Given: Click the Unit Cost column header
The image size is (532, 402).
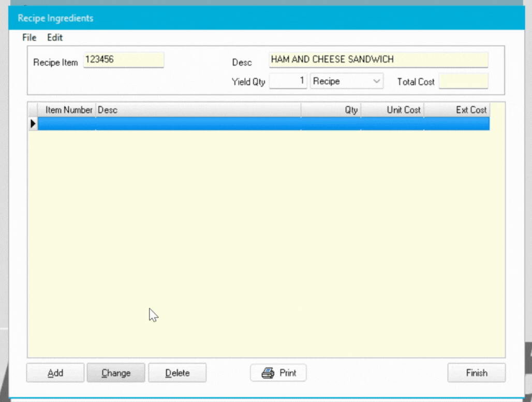Looking at the screenshot, I should pos(392,110).
